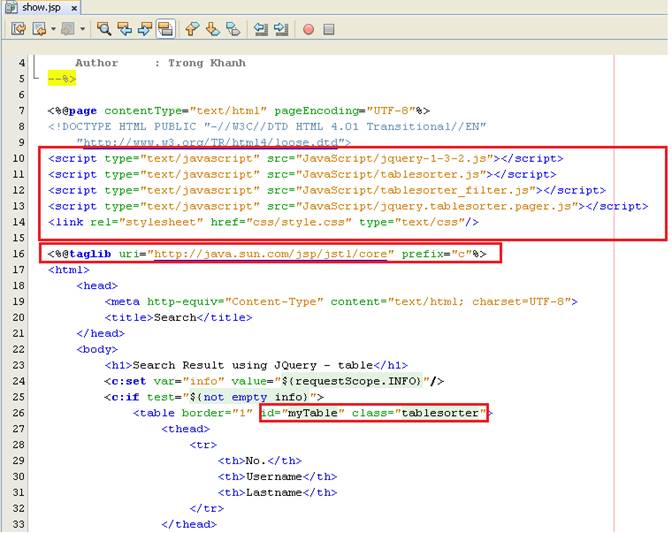Click the css/style.css href value
The image size is (672, 533).
pyautogui.click(x=299, y=222)
